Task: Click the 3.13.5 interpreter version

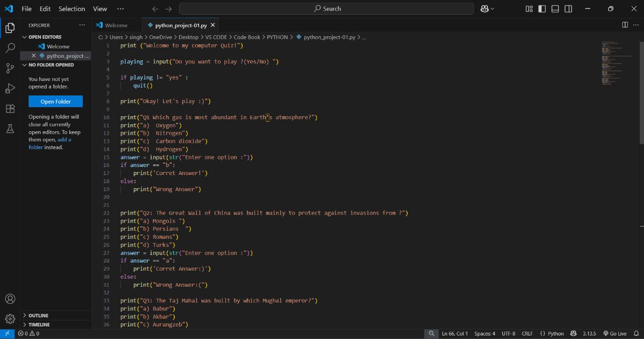Action: 589,334
